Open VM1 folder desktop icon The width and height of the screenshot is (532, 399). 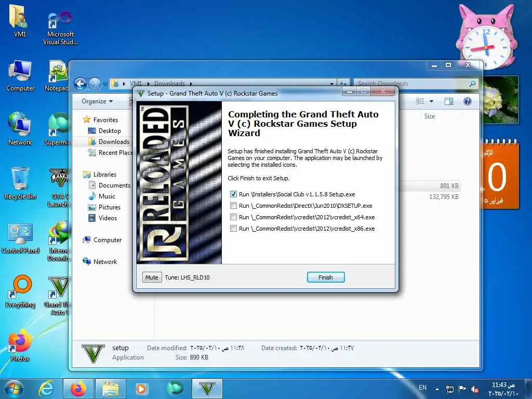point(19,21)
